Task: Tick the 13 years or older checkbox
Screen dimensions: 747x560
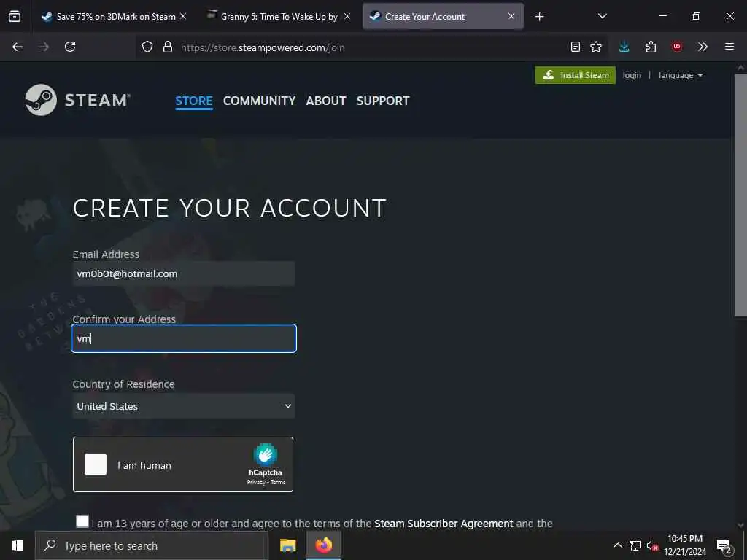Action: (x=82, y=521)
